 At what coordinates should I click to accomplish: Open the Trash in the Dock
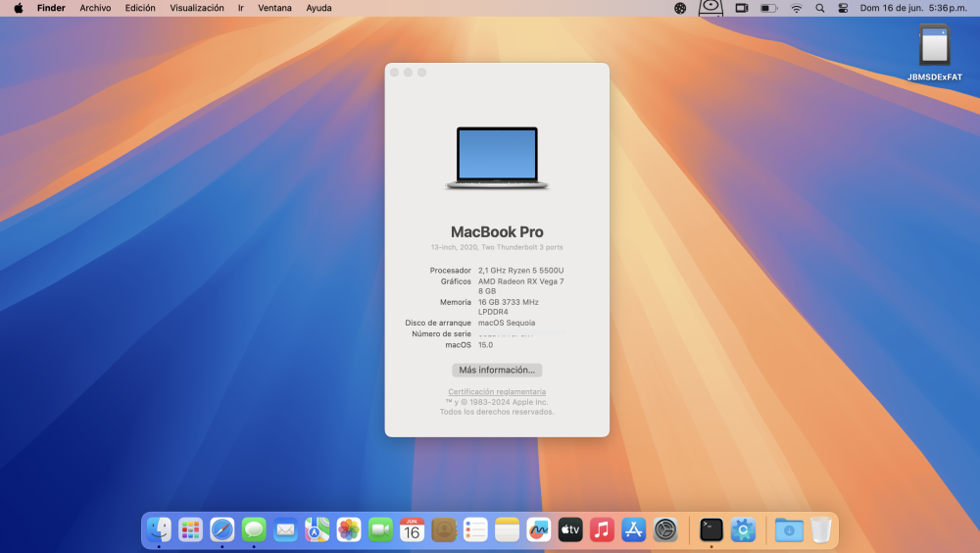[x=820, y=529]
